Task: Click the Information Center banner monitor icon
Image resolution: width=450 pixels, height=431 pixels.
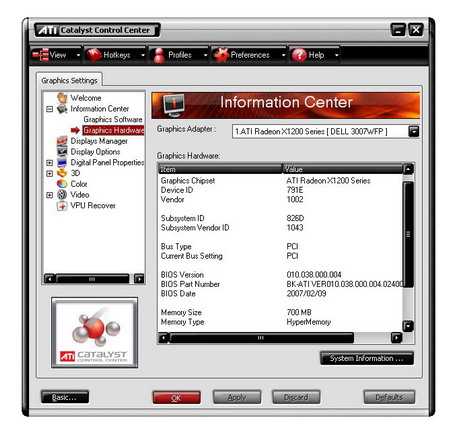Action: pyautogui.click(x=174, y=105)
